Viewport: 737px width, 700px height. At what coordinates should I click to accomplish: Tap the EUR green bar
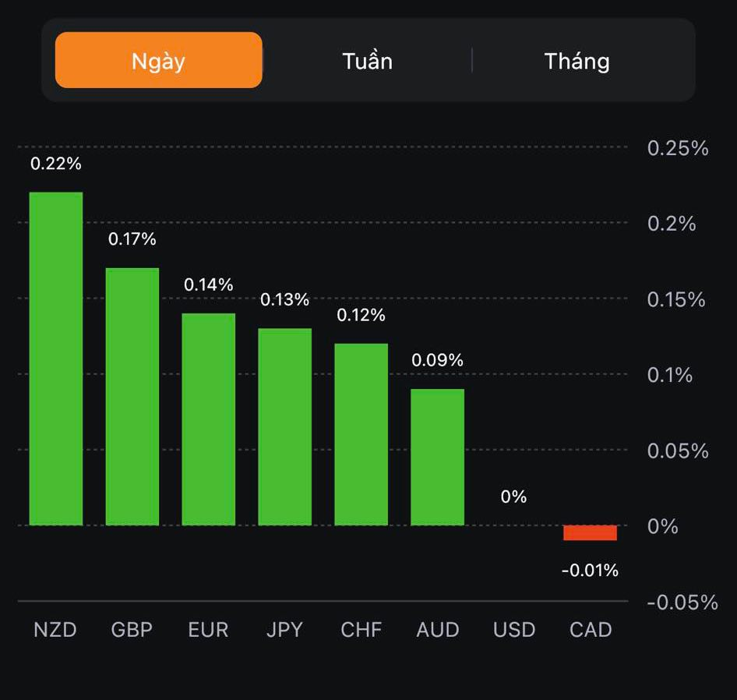pyautogui.click(x=209, y=419)
